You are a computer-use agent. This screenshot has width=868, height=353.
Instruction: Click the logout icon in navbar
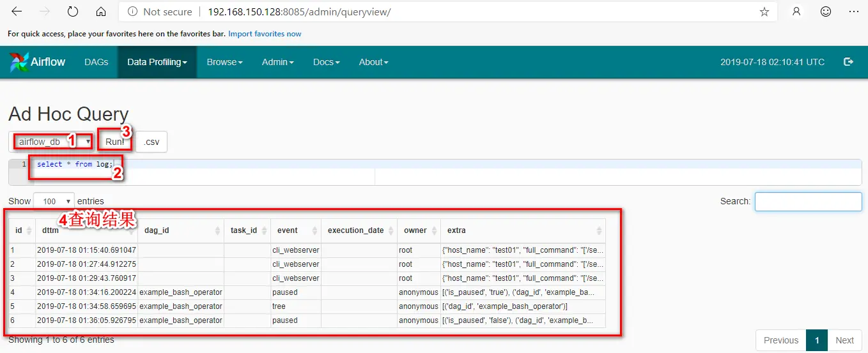click(x=849, y=62)
